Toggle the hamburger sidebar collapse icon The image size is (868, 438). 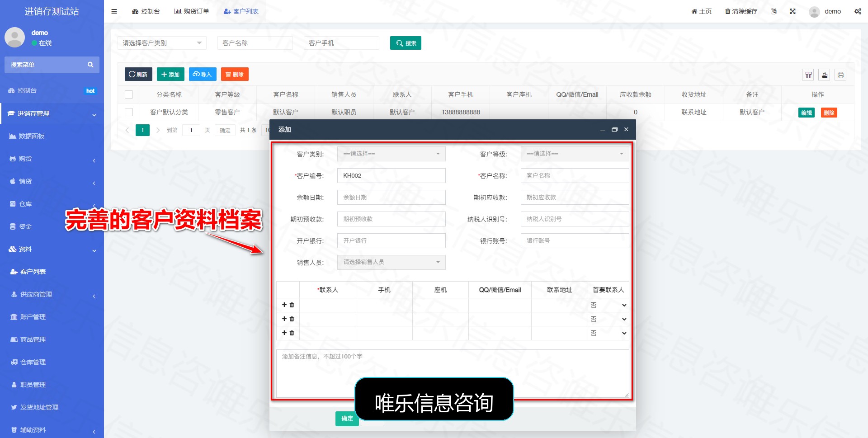point(114,11)
